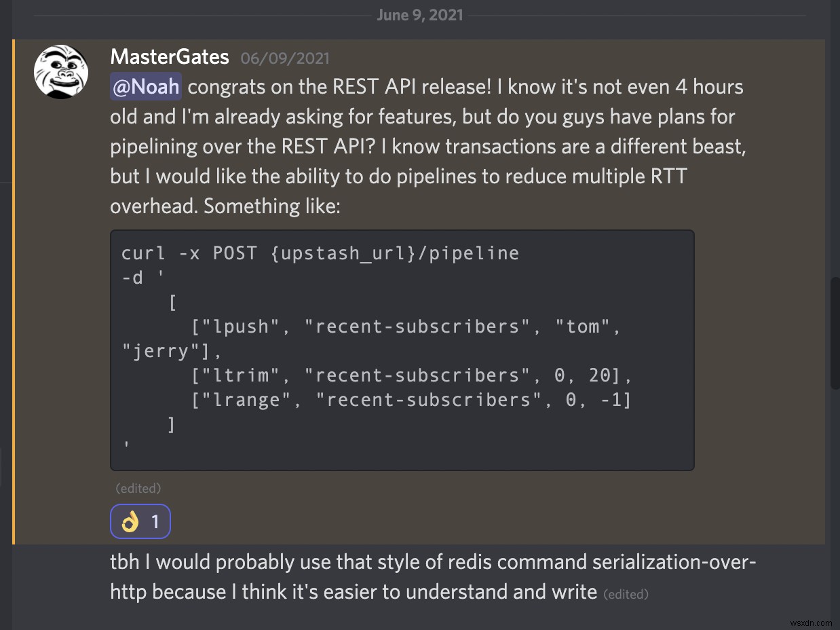840x630 pixels.
Task: Click the June 9, 2021 date divider
Action: point(419,14)
